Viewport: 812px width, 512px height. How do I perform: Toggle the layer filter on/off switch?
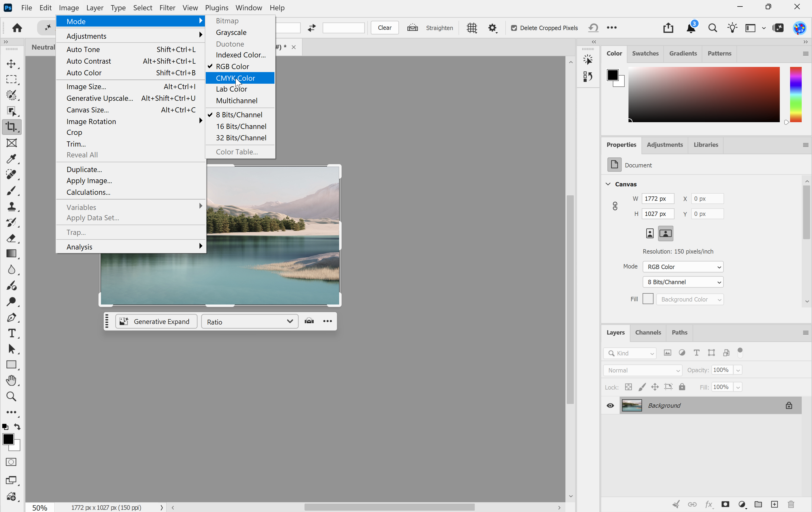[x=740, y=353]
